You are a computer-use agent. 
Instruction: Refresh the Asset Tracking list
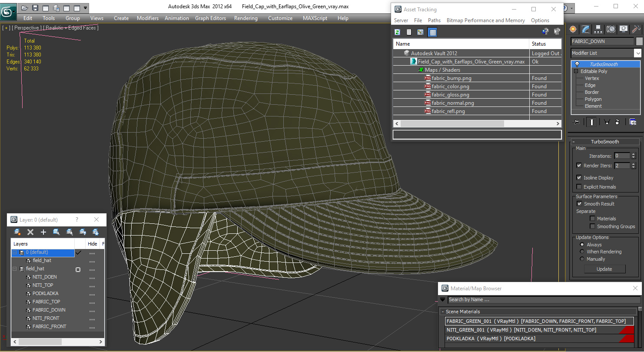click(397, 32)
